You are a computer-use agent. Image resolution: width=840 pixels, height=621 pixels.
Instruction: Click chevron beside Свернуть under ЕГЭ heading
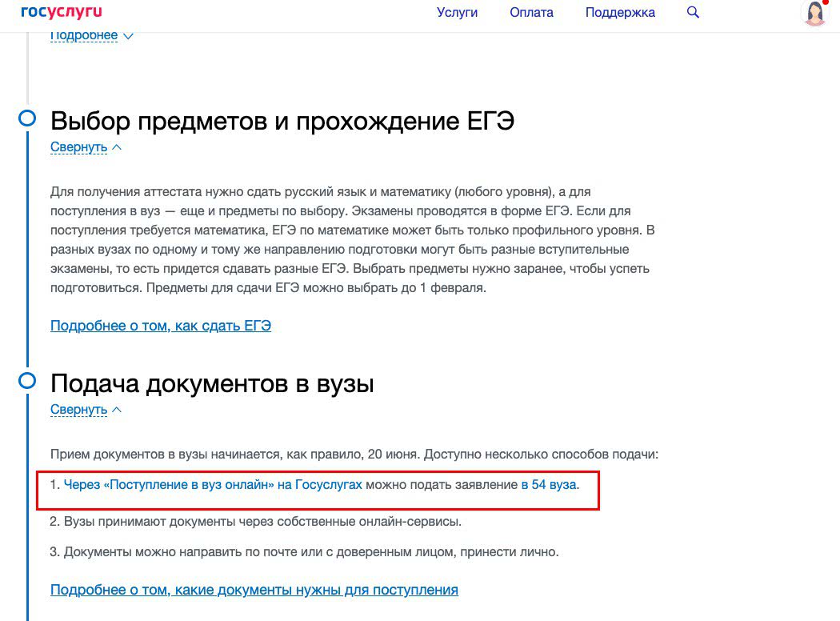(x=117, y=147)
